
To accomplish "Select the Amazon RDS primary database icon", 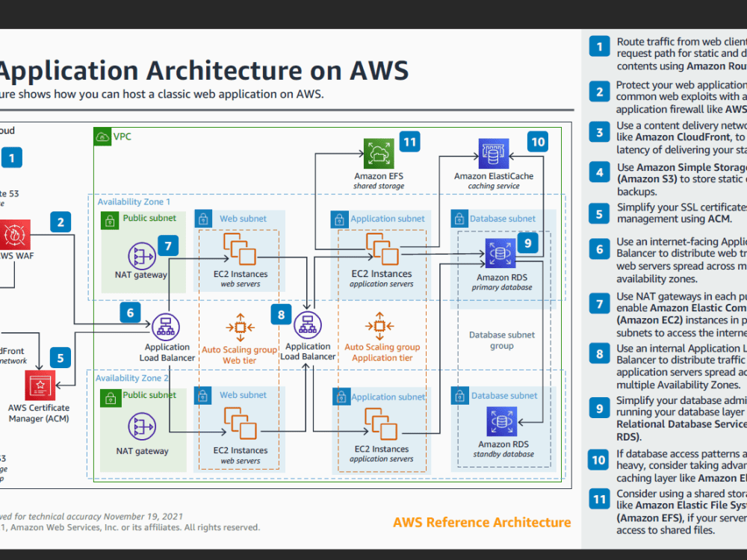I will tap(501, 253).
